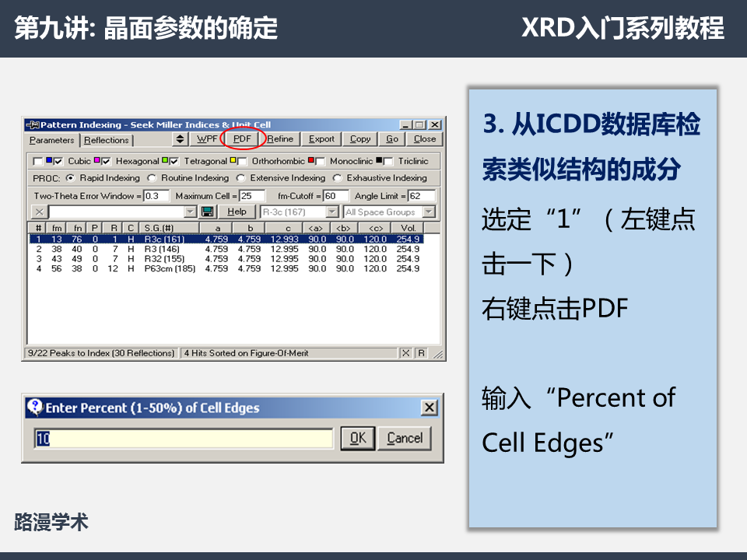
Task: Click the WPF button
Action: (206, 138)
